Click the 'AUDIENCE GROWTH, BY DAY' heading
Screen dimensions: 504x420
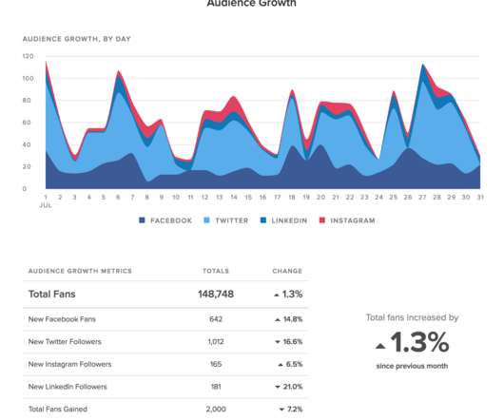[76, 39]
